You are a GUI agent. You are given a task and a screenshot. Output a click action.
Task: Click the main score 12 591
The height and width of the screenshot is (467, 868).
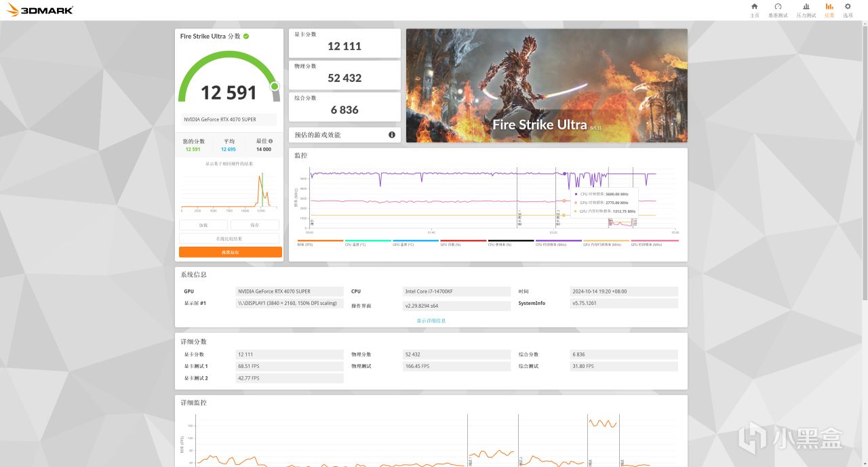click(229, 93)
